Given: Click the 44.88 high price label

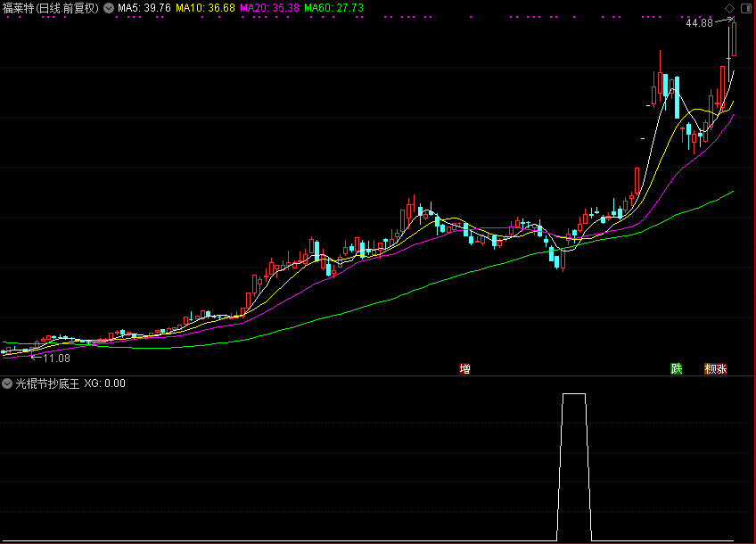Looking at the screenshot, I should (x=699, y=23).
